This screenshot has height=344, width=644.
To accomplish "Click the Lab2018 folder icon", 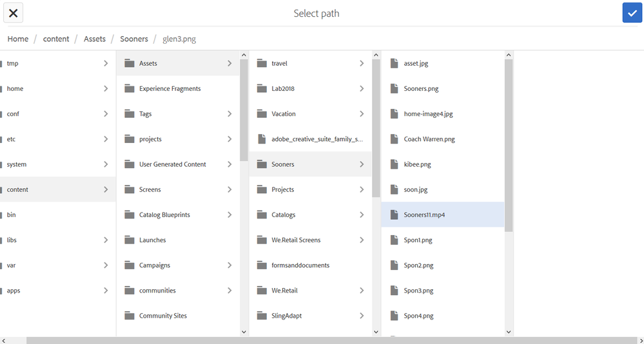I will pos(261,89).
